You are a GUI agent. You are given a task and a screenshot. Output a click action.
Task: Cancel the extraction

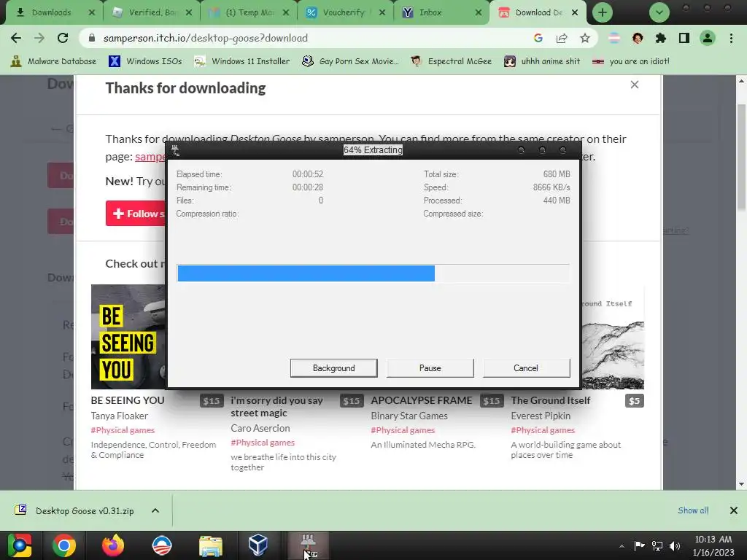(526, 368)
